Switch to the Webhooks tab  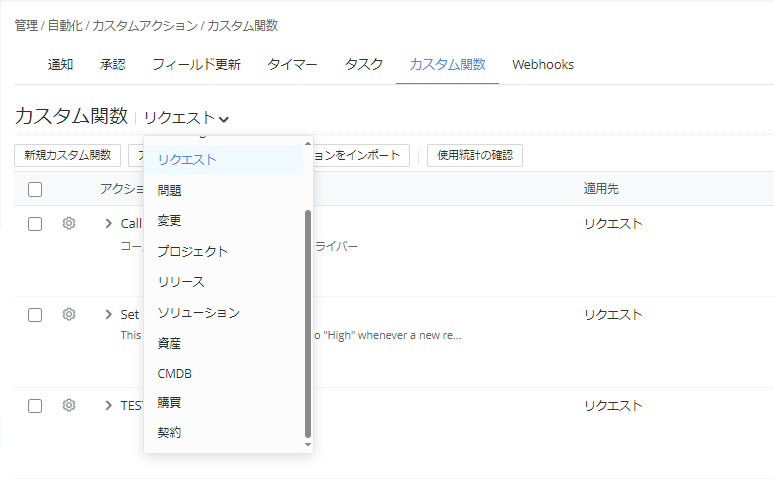[542, 65]
